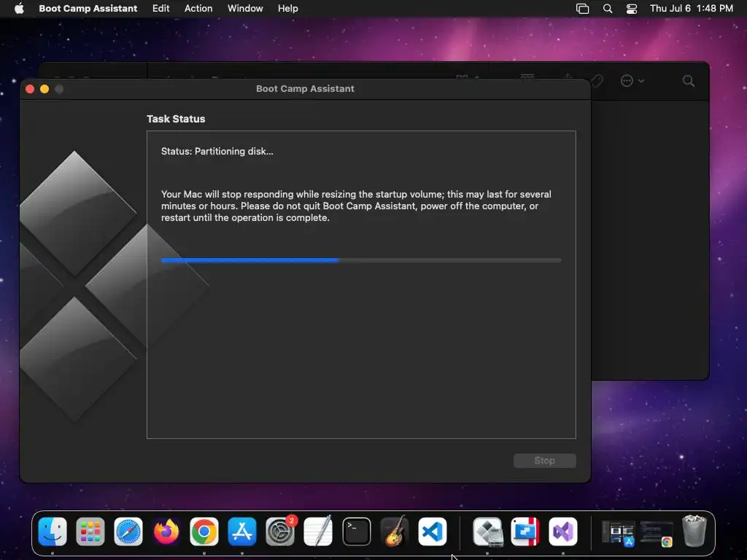Open the Edit menu

(161, 9)
